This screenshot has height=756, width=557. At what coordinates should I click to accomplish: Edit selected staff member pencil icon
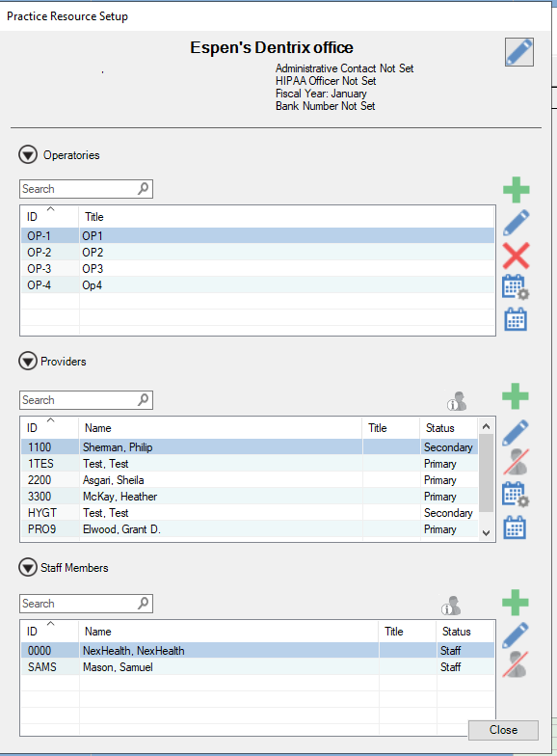click(x=516, y=634)
